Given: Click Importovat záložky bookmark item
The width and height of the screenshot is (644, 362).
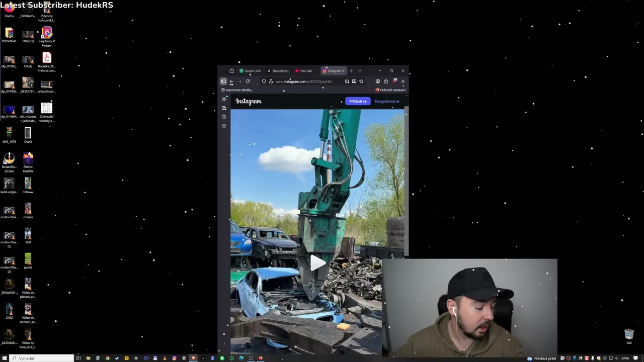Looking at the screenshot, I should [x=237, y=90].
